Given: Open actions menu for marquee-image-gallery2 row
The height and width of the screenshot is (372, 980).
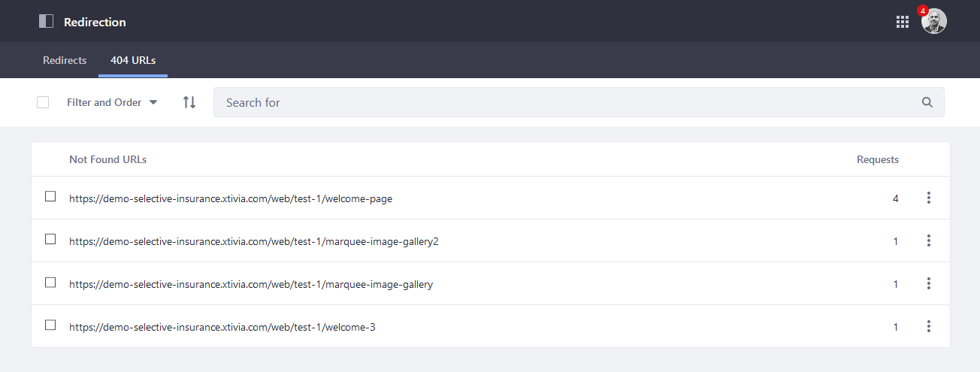Looking at the screenshot, I should click(929, 240).
